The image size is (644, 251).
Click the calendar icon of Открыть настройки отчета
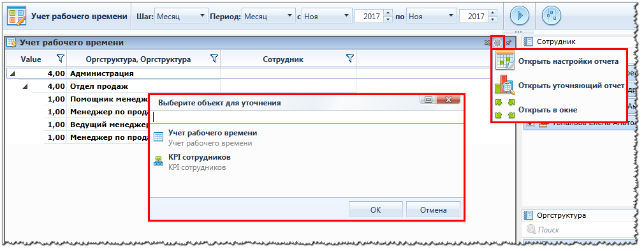505,61
